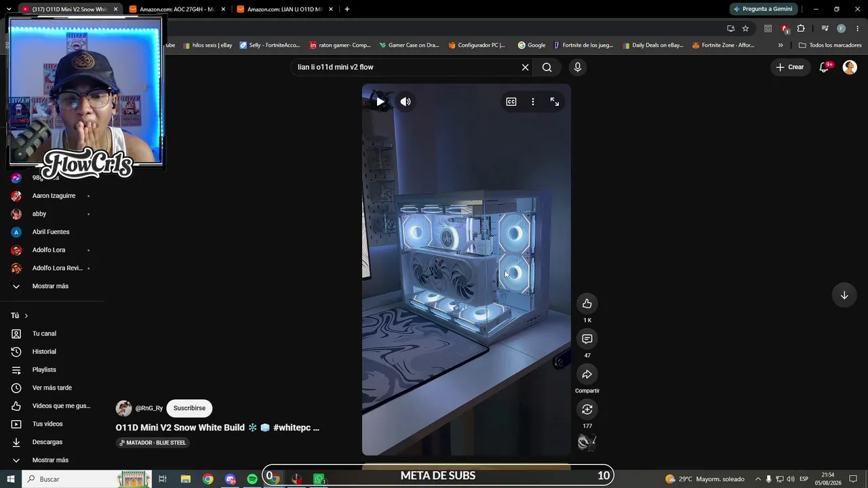Click the #whitepc hashtag in the title
Image resolution: width=868 pixels, height=488 pixels.
pyautogui.click(x=292, y=428)
